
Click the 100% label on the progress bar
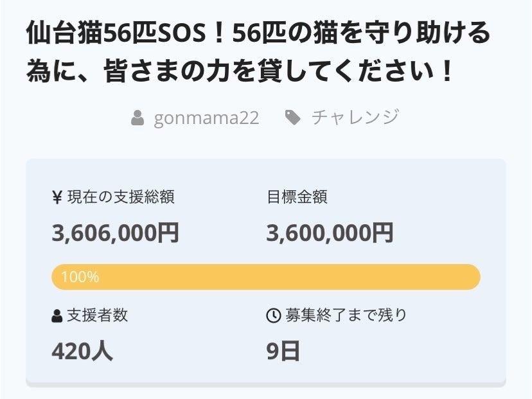[80, 278]
